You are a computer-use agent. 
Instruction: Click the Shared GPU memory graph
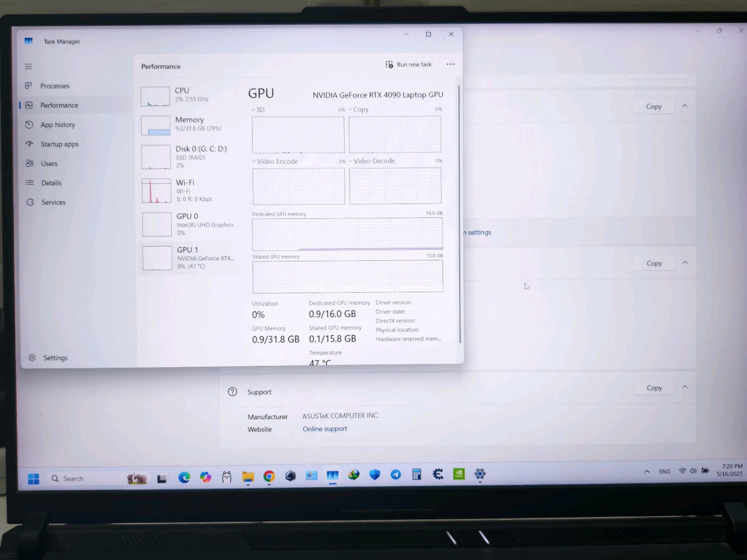tap(348, 277)
